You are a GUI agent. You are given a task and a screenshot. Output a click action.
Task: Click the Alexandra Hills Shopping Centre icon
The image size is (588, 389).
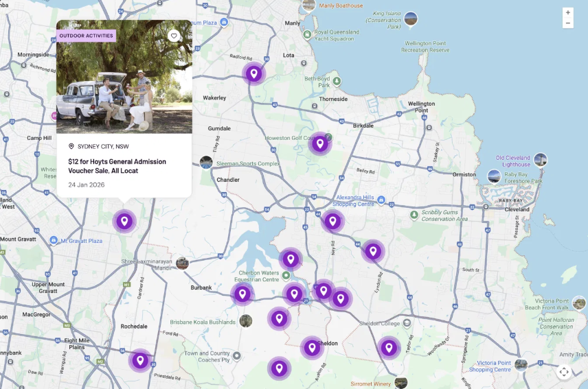pyautogui.click(x=381, y=200)
